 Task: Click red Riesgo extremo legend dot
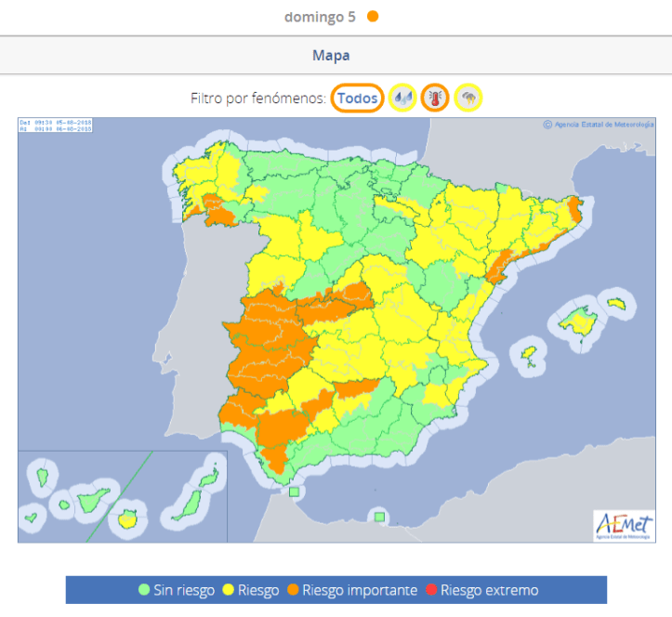430,590
